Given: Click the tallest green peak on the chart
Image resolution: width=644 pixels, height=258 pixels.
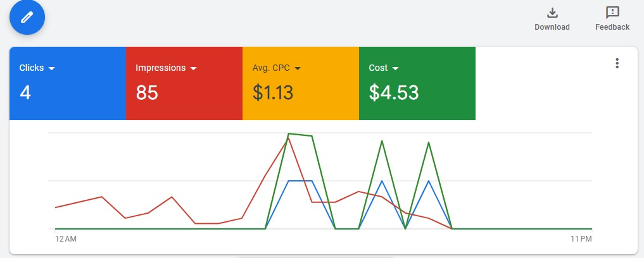Looking at the screenshot, I should (289, 134).
